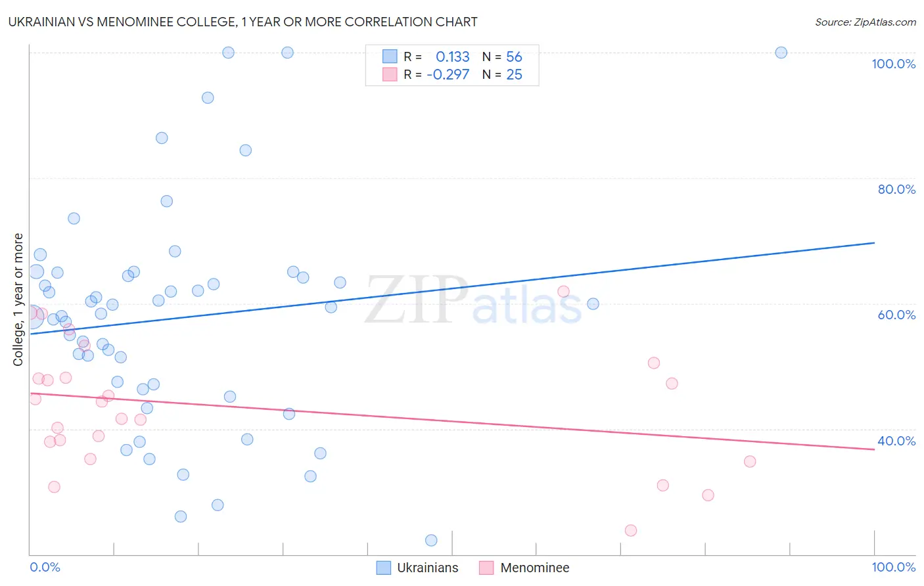Image resolution: width=924 pixels, height=586 pixels.
Task: Click the College, 1 year or more axis title
Action: [18, 300]
